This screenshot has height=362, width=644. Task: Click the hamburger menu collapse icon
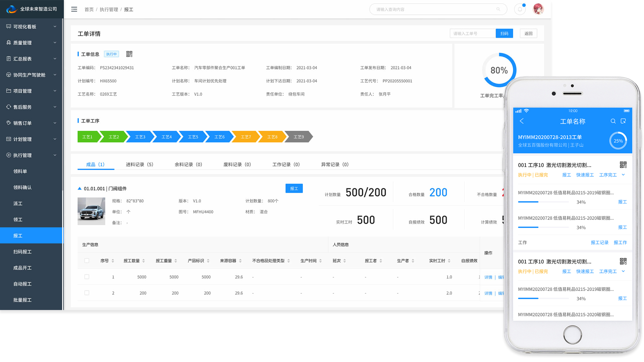(74, 9)
